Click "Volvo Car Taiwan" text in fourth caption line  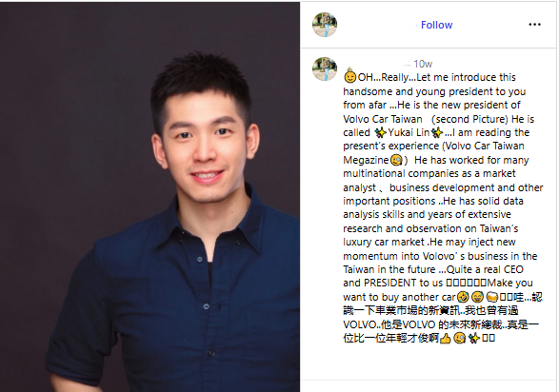[383, 119]
